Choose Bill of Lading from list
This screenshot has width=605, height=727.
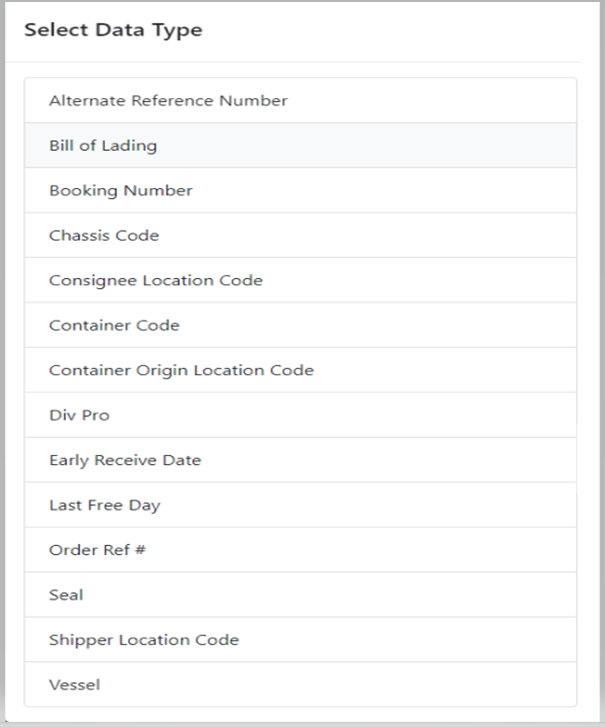300,145
